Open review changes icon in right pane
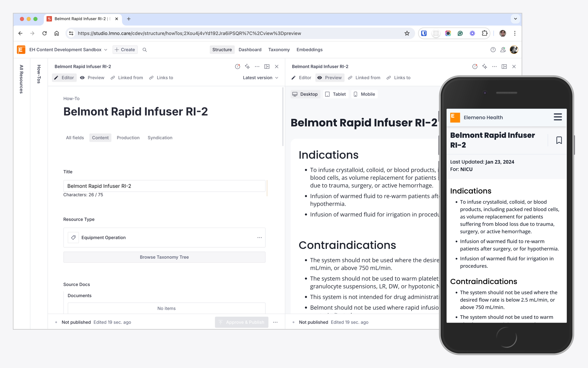 (475, 66)
